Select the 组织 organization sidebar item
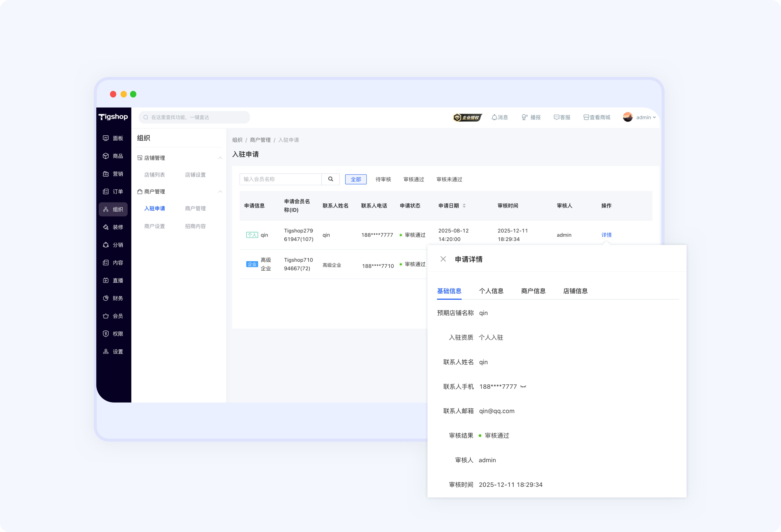The image size is (781, 532). click(x=113, y=209)
